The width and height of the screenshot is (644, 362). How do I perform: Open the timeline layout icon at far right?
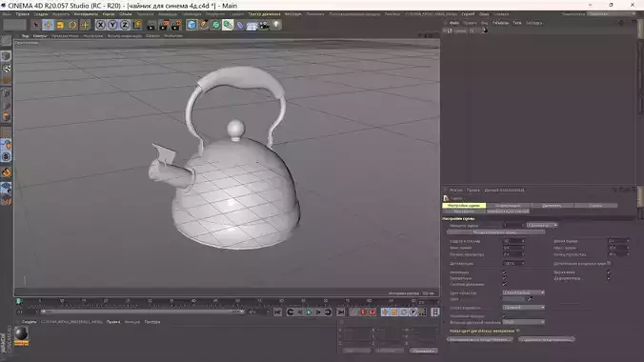tap(435, 312)
